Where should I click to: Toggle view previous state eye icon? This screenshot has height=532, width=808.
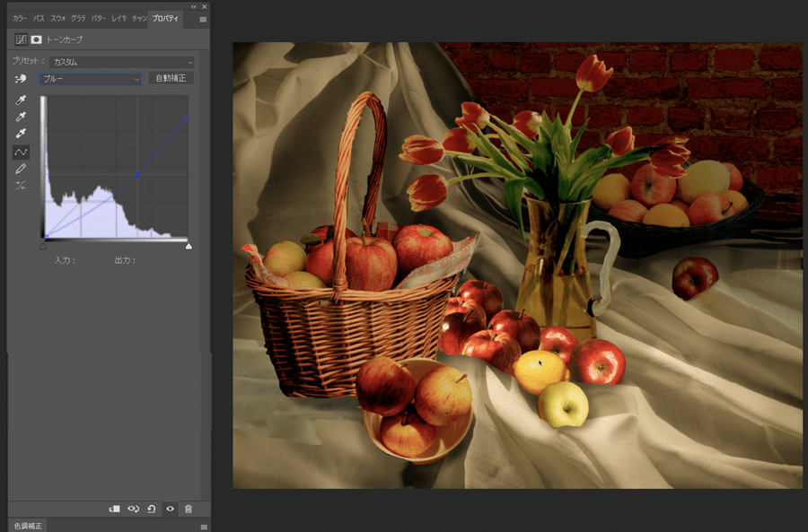pyautogui.click(x=133, y=509)
